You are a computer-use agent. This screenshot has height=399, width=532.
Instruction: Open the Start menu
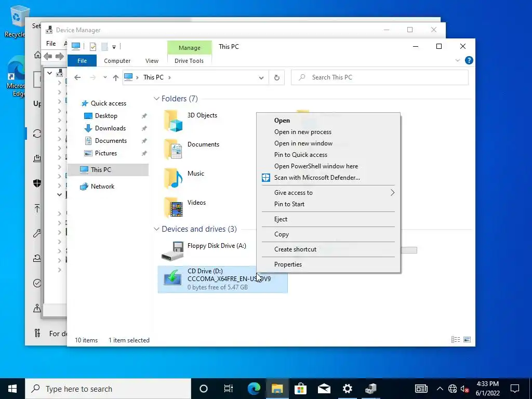click(x=12, y=389)
